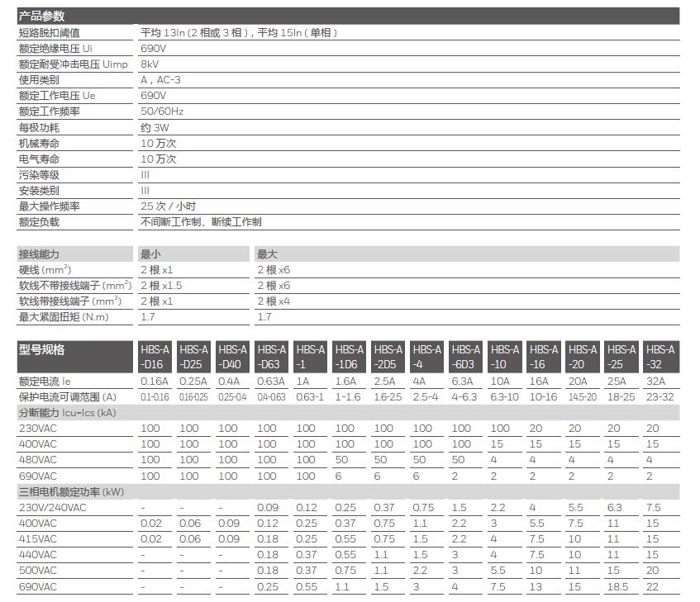This screenshot has width=700, height=602.
Task: Select the HBS-A-16 model column header
Action: (x=544, y=357)
